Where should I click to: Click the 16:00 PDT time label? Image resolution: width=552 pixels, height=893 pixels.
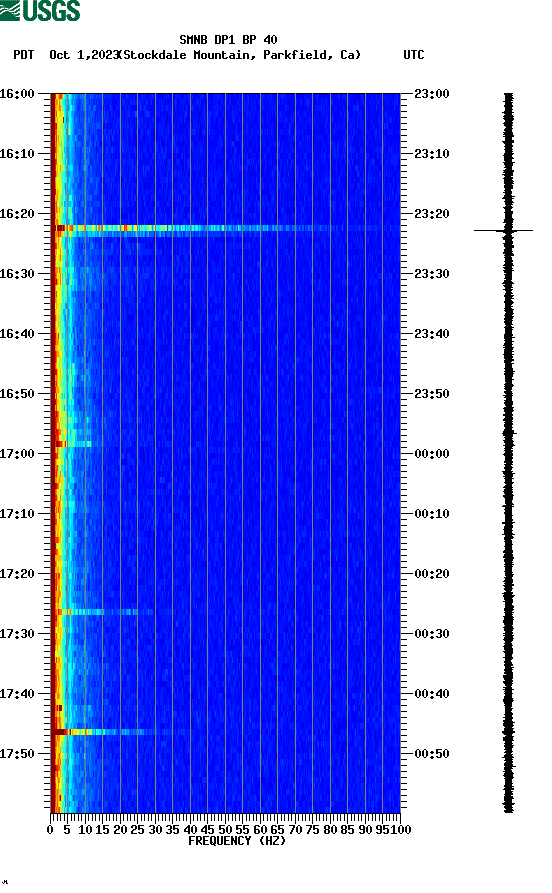click(17, 93)
